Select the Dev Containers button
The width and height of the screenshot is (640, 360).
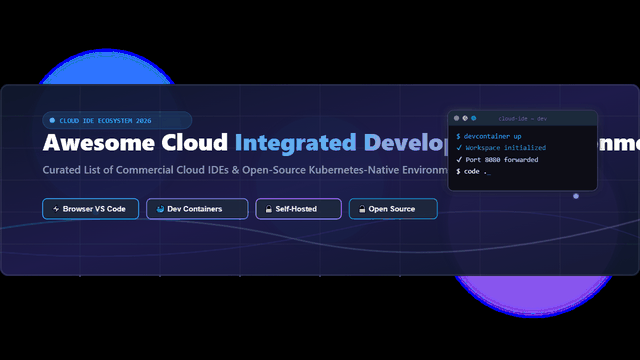tap(197, 209)
